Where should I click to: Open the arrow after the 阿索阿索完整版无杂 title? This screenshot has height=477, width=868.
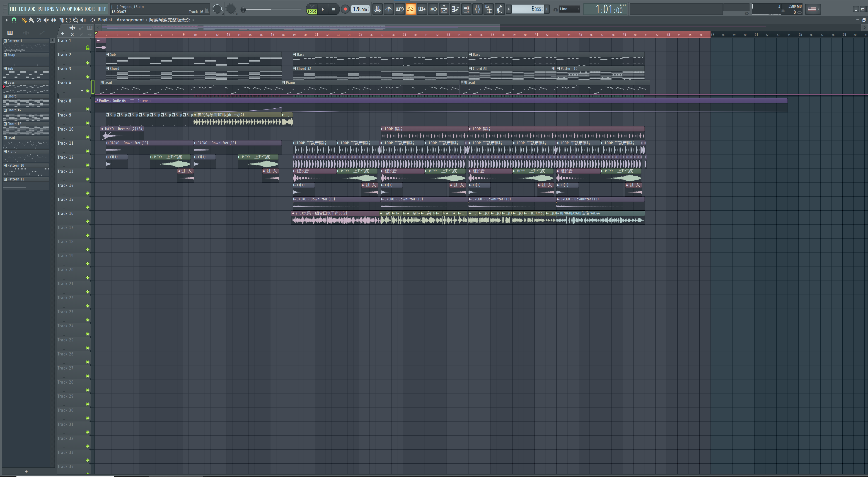click(193, 20)
